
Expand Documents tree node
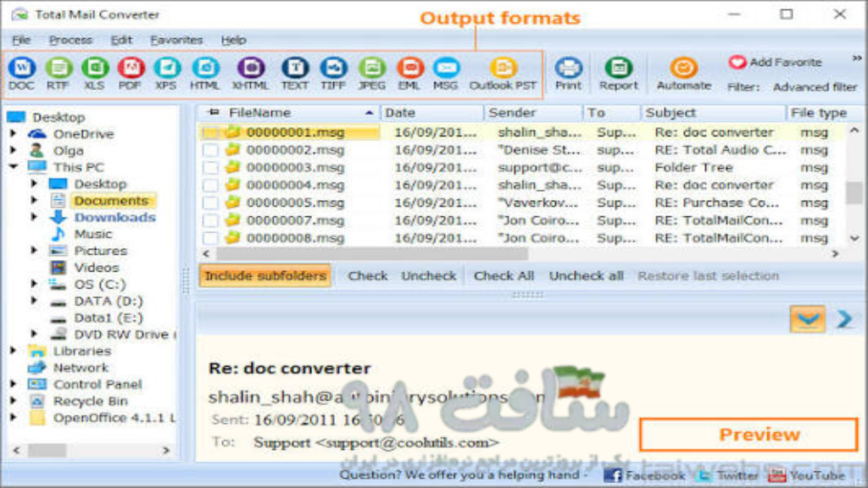[34, 200]
